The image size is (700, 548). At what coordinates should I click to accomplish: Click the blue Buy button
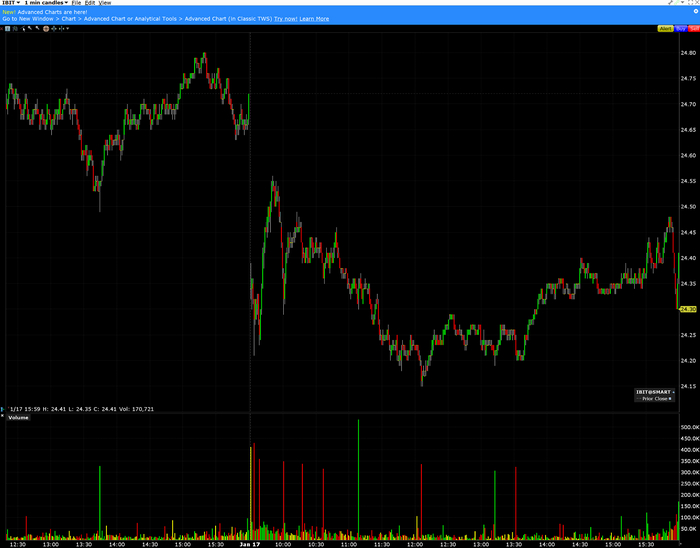[681, 29]
